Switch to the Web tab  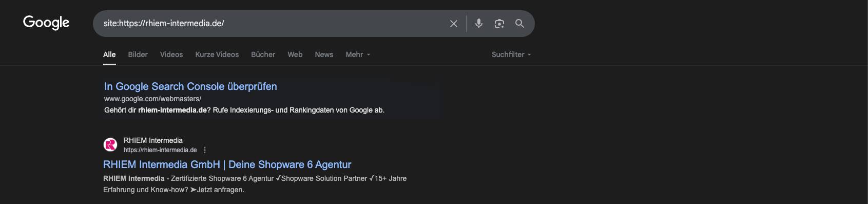click(295, 54)
